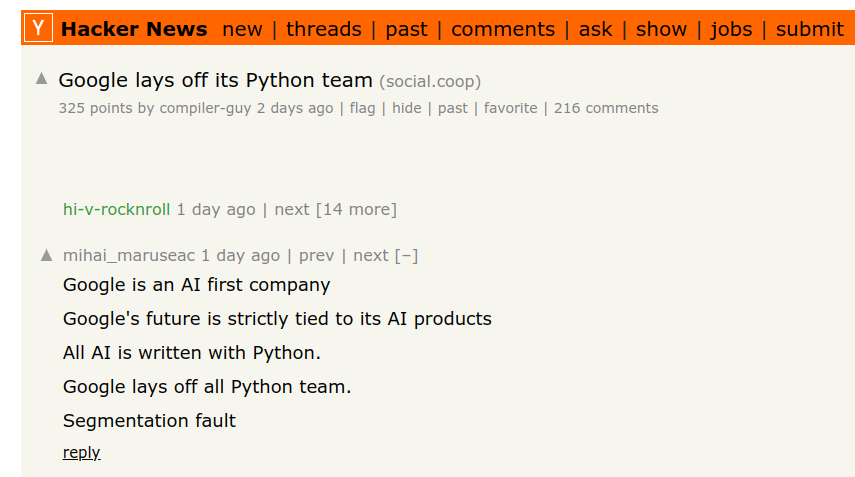Upvote the Google Python team story
Viewport: 855px width, 477px height.
pos(42,78)
